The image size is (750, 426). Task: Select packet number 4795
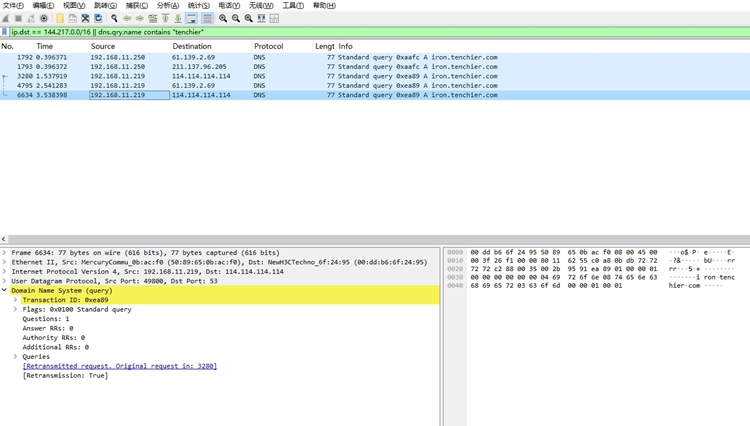pos(375,86)
